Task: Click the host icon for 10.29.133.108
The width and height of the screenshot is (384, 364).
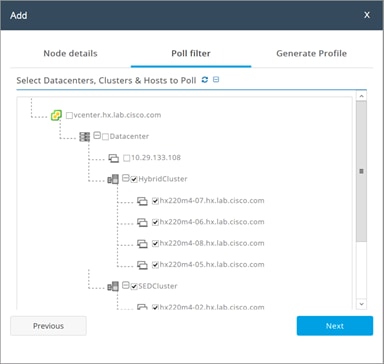Action: click(114, 158)
